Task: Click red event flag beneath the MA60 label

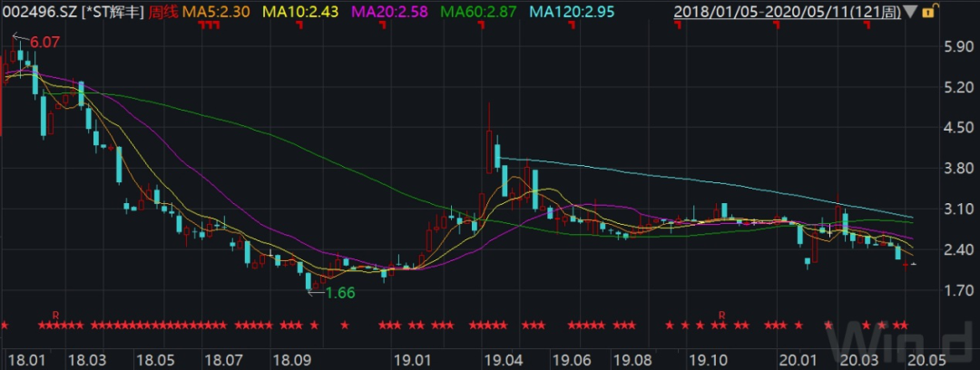Action: 481,24
